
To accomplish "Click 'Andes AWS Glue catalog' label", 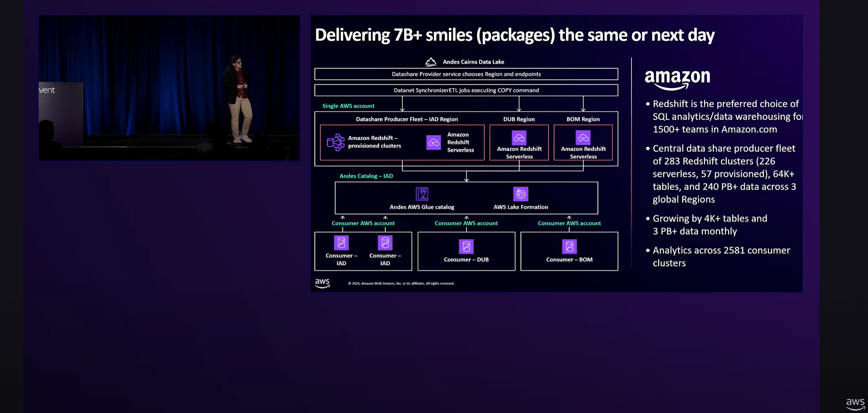I will coord(422,207).
